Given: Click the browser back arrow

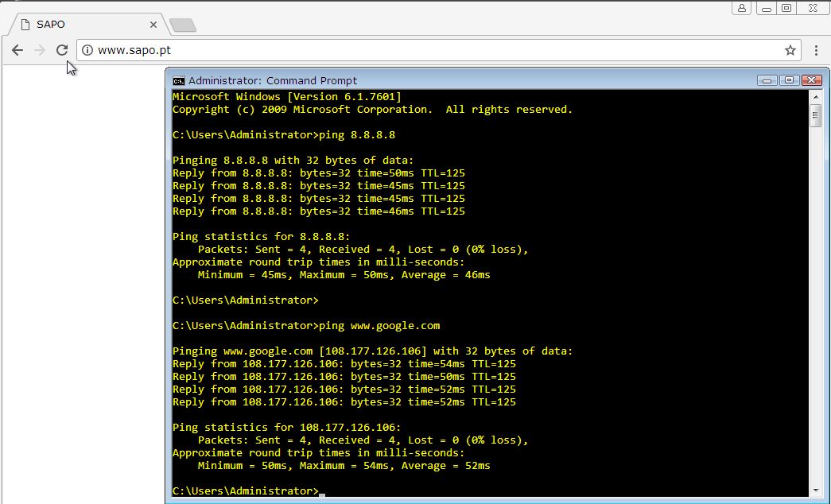Looking at the screenshot, I should 17,50.
